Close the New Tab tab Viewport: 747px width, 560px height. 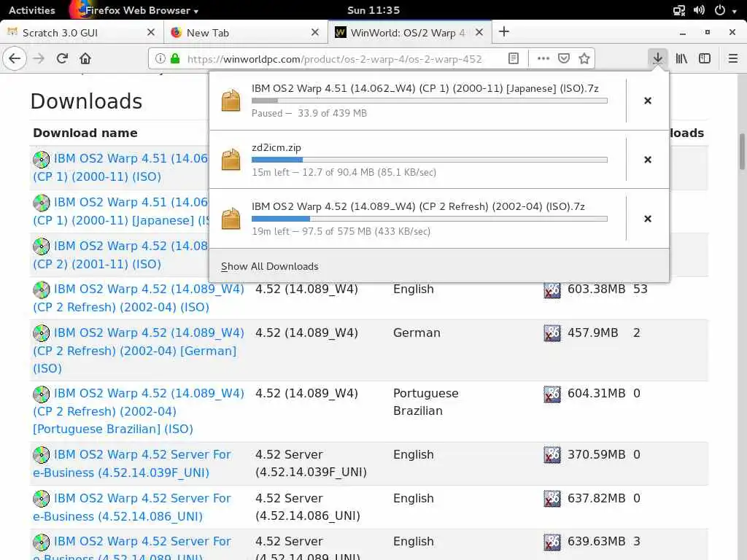click(x=315, y=32)
